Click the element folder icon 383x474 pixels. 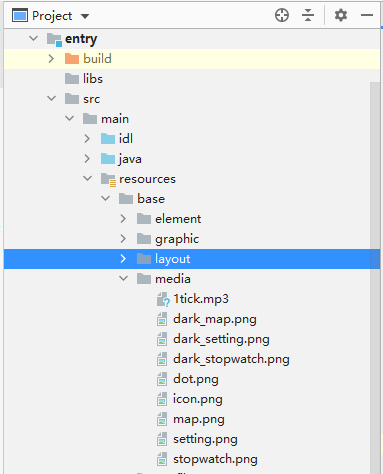pos(144,219)
